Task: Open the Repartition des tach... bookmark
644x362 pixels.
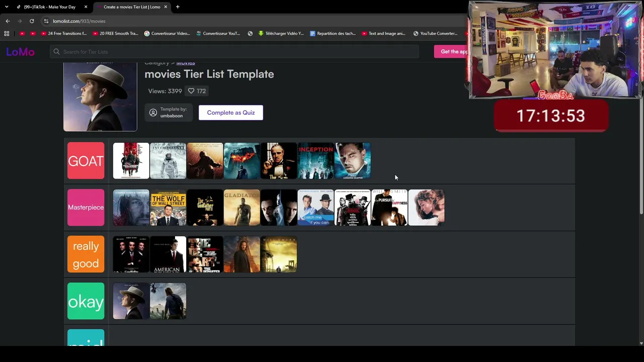Action: (x=333, y=34)
